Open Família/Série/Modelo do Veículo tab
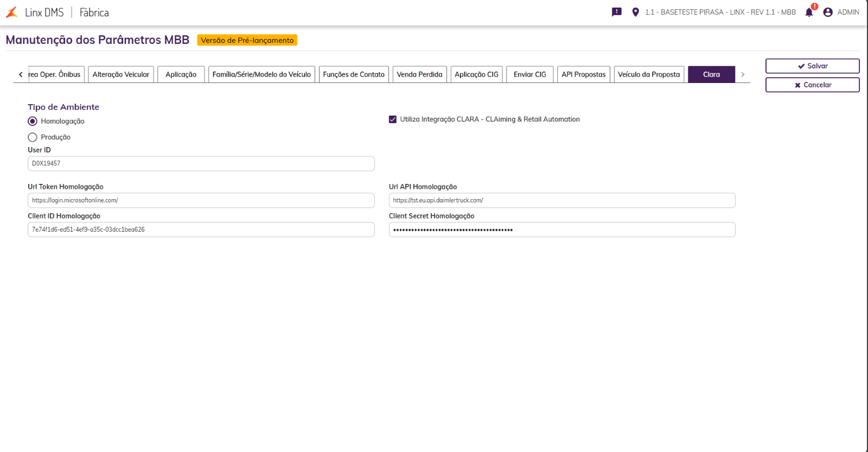 pyautogui.click(x=261, y=74)
